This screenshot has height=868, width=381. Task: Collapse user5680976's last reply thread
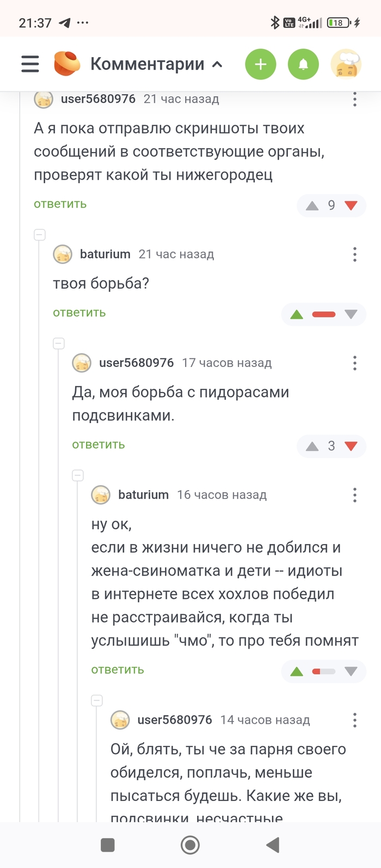click(x=96, y=700)
